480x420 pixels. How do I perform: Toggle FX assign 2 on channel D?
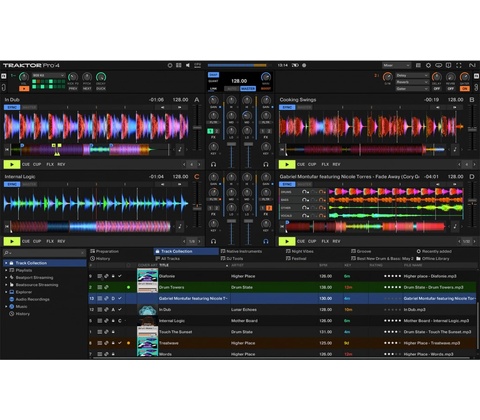tap(269, 208)
